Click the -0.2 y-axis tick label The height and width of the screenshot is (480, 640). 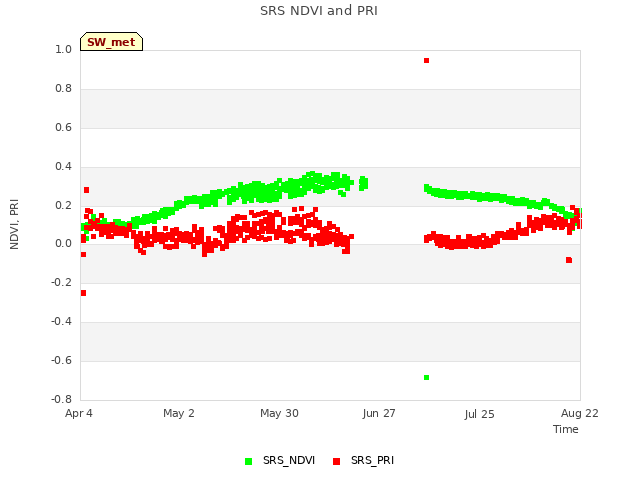pos(61,283)
